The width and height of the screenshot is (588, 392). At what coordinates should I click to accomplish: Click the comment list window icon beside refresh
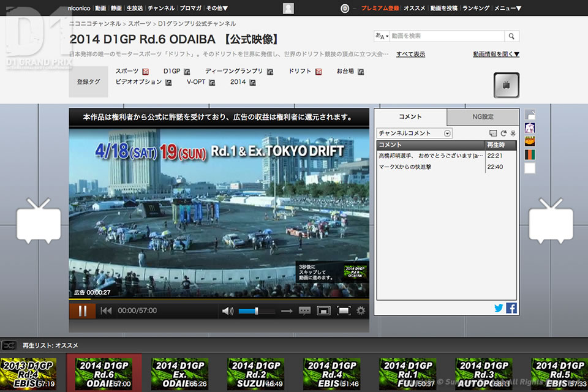(493, 133)
